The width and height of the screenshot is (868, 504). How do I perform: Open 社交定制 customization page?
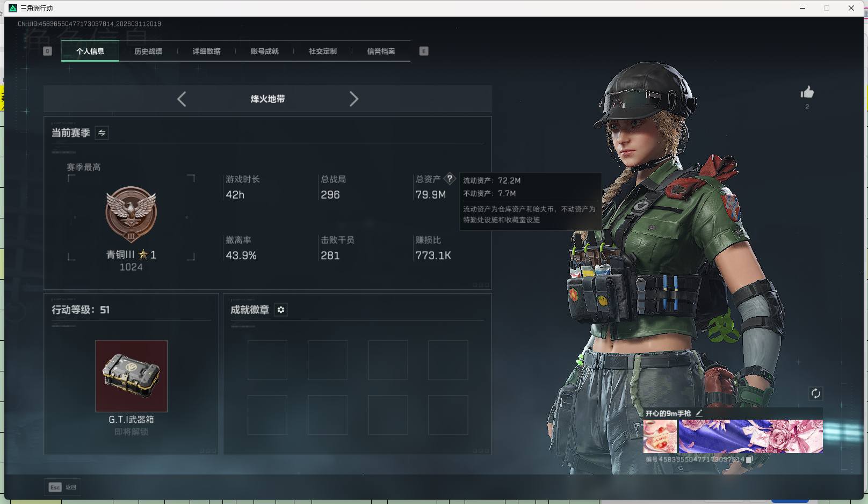(x=322, y=51)
